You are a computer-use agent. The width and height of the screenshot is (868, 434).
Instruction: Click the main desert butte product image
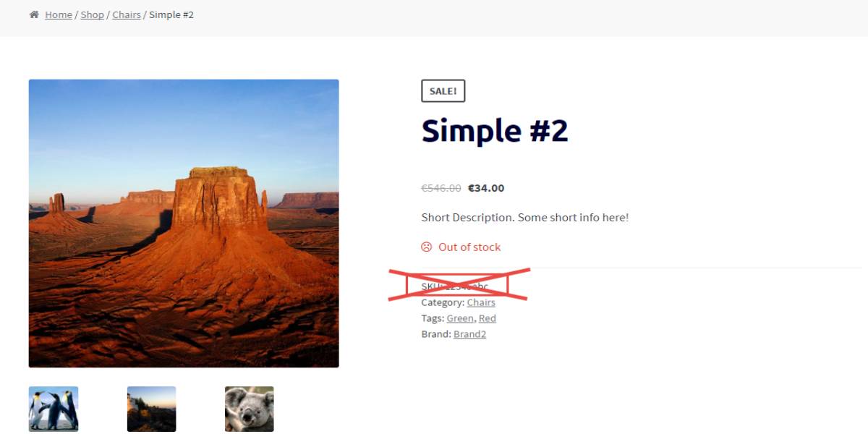pos(184,224)
